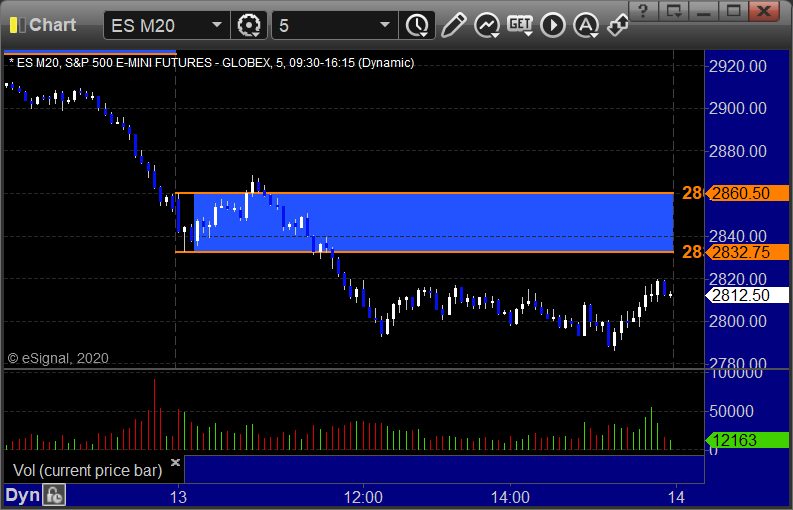The width and height of the screenshot is (793, 510).
Task: Click the 2900.00 price axis label
Action: pos(737,108)
